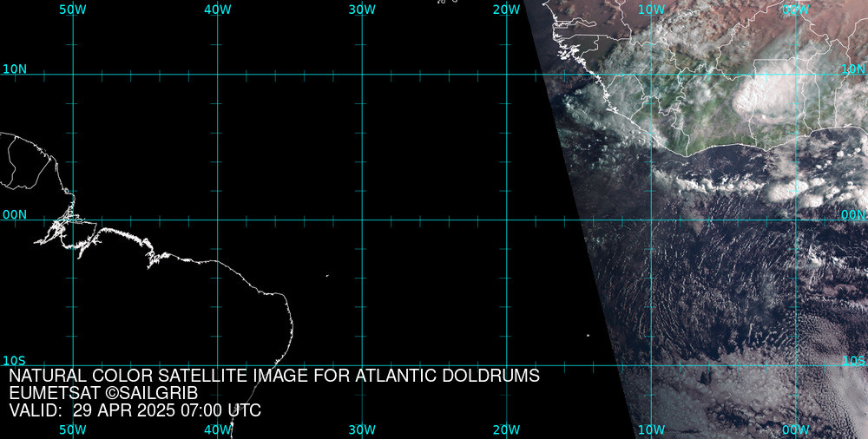Click the 10W longitude label on the bottom edge
The width and height of the screenshot is (868, 439).
(652, 430)
